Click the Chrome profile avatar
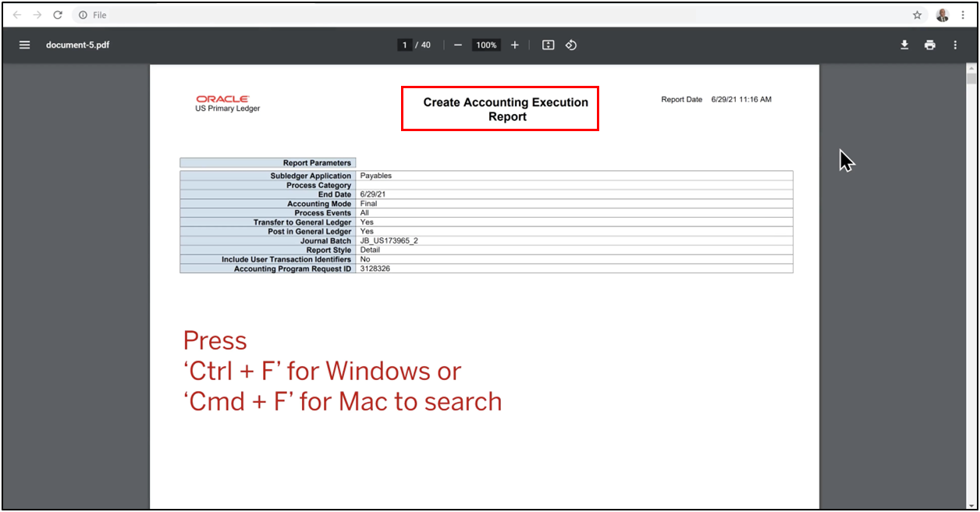980x512 pixels. (x=942, y=14)
